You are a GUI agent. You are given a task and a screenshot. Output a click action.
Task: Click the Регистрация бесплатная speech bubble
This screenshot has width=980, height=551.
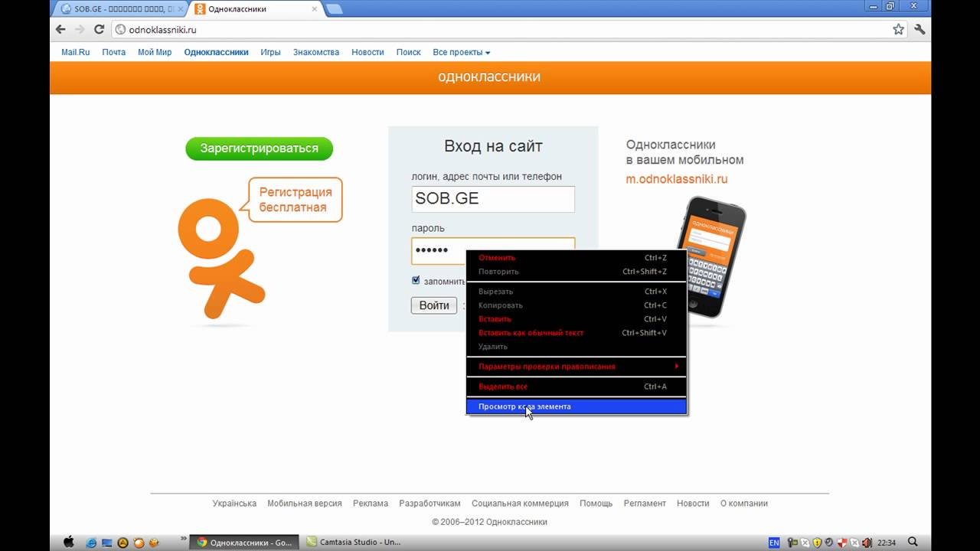pyautogui.click(x=295, y=200)
